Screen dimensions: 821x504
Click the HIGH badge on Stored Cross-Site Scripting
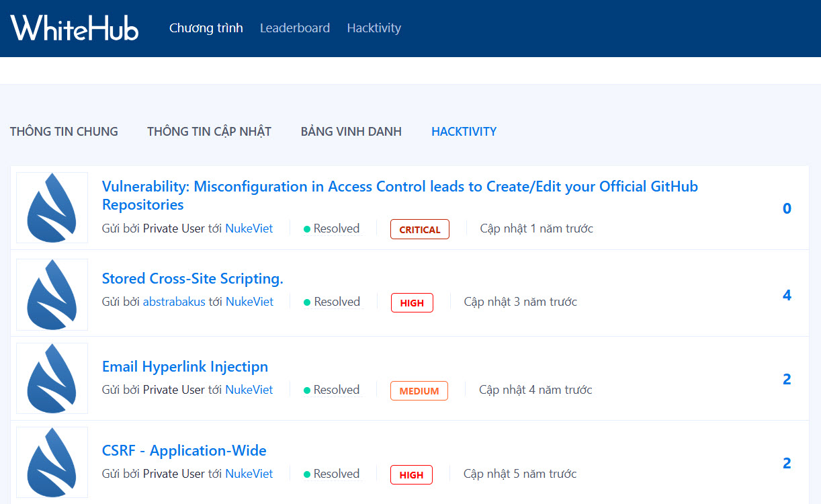(x=412, y=302)
